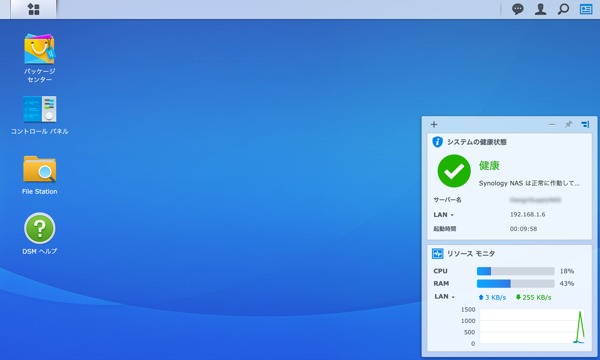Click the RAM usage bar
The image size is (600, 360).
[515, 283]
